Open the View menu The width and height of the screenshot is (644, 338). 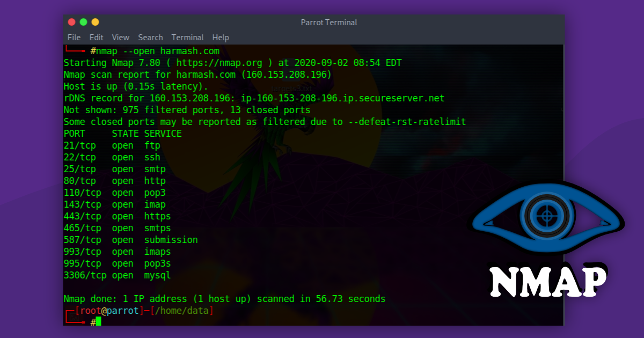[x=121, y=38]
